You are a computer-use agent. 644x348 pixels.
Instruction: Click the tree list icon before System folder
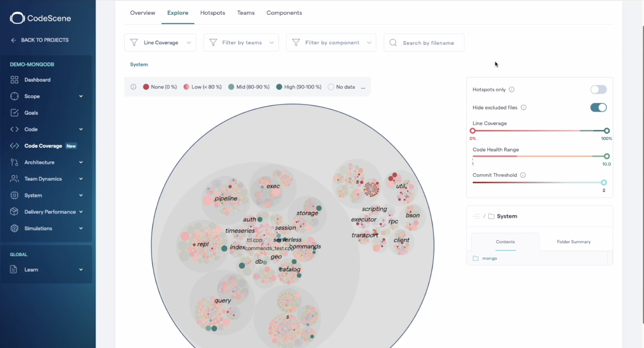tap(477, 216)
